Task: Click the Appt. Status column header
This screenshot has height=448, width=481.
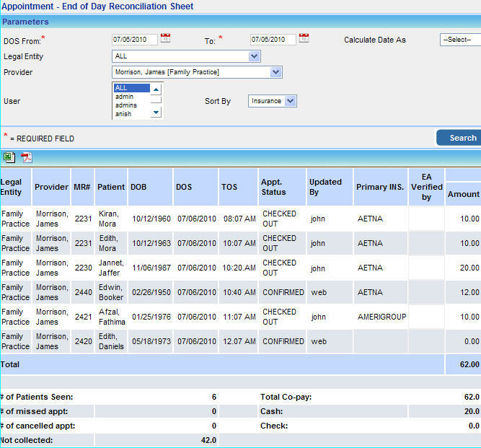Action: tap(282, 187)
